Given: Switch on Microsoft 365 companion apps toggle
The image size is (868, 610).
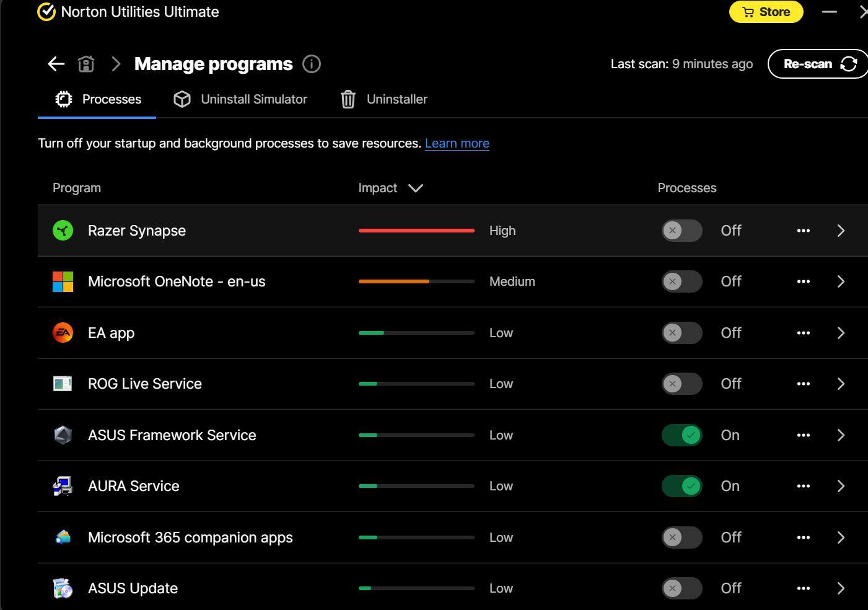Looking at the screenshot, I should 682,537.
